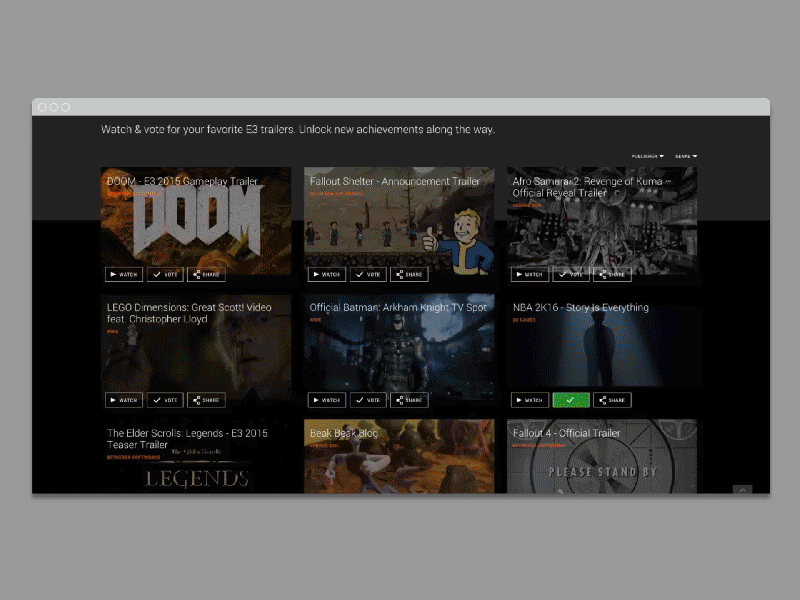Share the Afro Samurai 2 trailer
The width and height of the screenshot is (800, 600).
612,274
